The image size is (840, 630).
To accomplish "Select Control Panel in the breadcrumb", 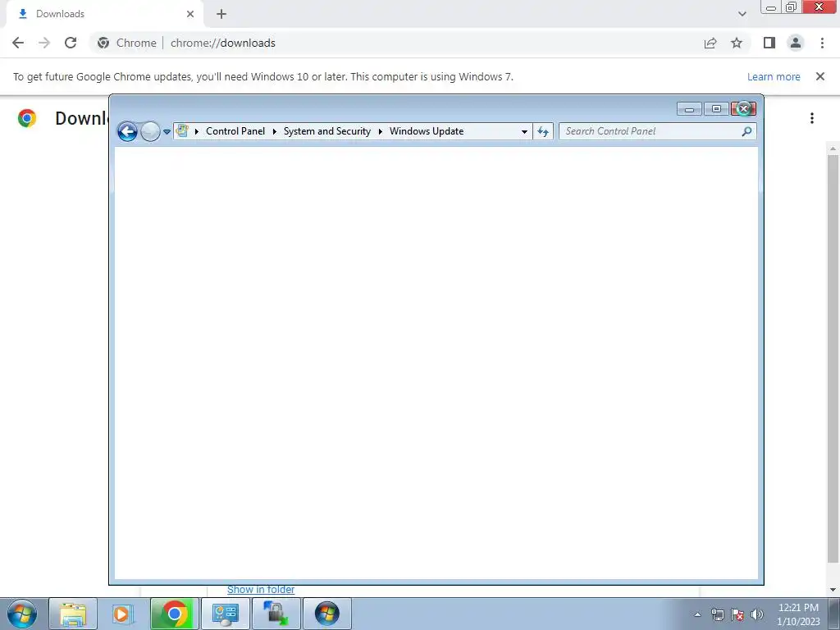I will (x=235, y=131).
